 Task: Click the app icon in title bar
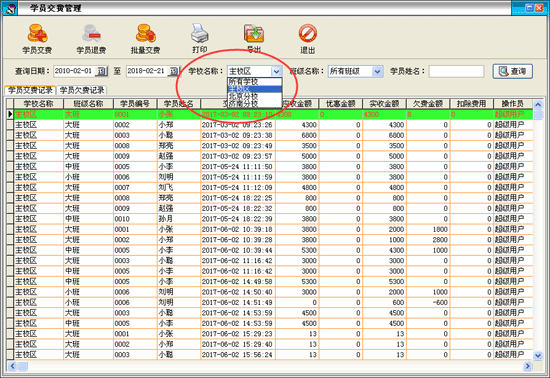click(x=10, y=8)
